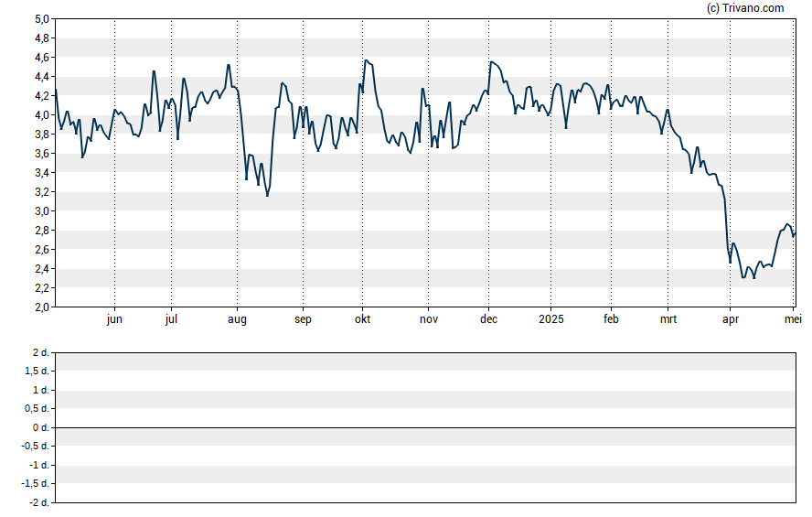Screen dimensions: 812x517
Task: Click the 2,4 price axis value
Action: (42, 268)
